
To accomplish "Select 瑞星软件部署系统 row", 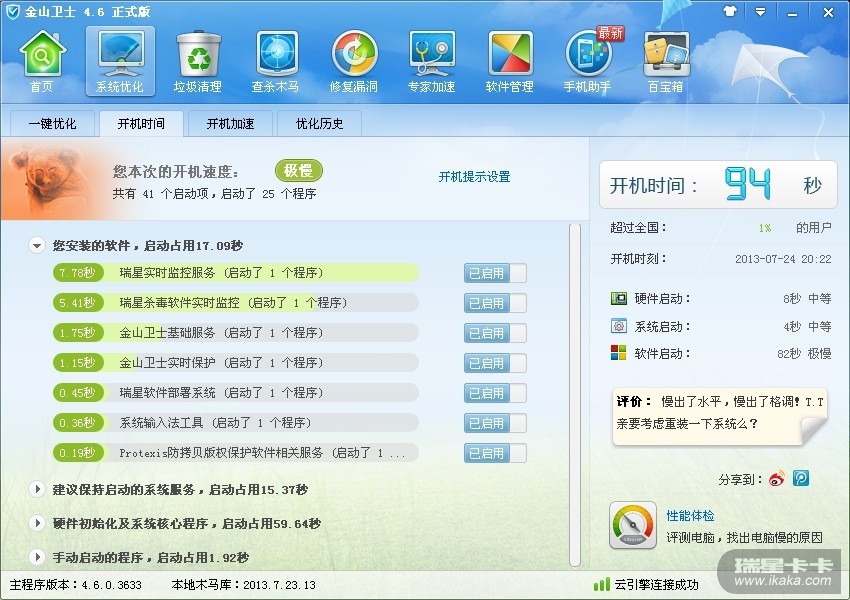I will click(x=236, y=392).
